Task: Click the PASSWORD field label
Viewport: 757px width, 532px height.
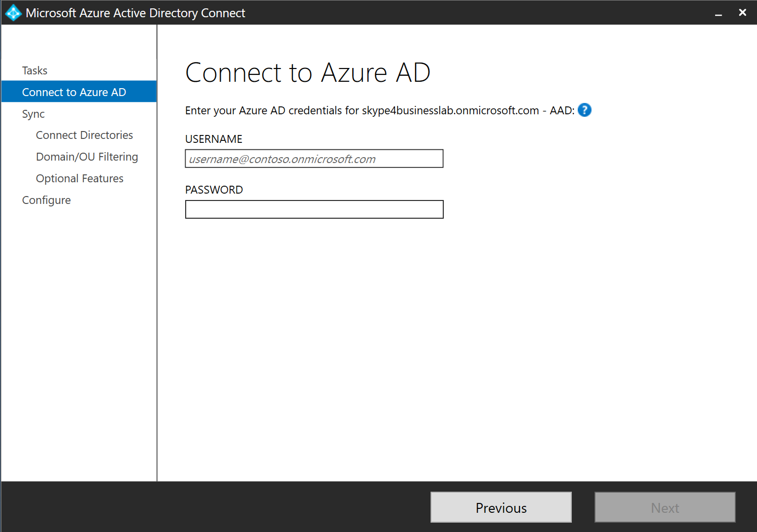Action: pyautogui.click(x=214, y=190)
